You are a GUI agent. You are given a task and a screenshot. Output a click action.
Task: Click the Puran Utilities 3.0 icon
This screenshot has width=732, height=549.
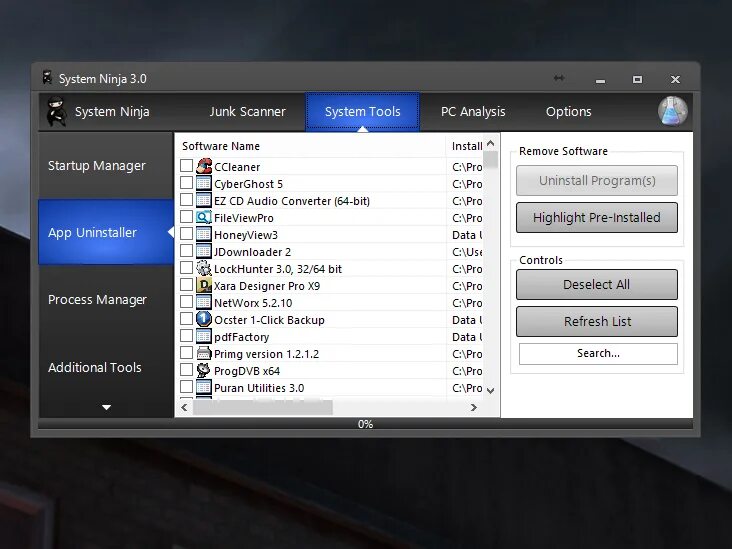204,387
